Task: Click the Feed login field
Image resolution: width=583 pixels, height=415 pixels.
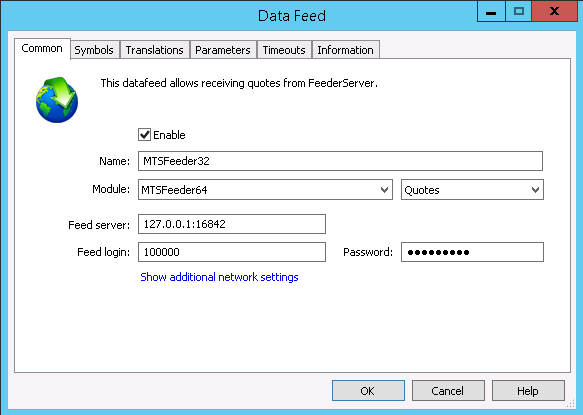Action: (x=232, y=252)
